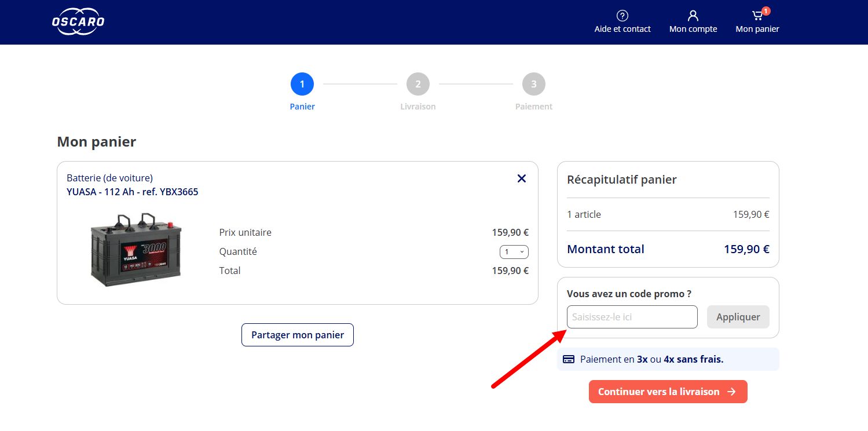Image resolution: width=868 pixels, height=431 pixels.
Task: Select step 3 Paiement circle
Action: click(x=534, y=84)
